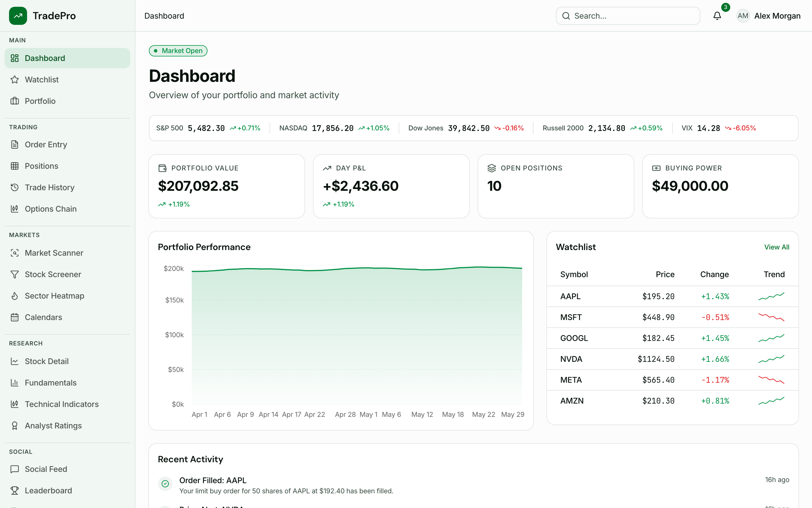Click the NASDAQ index value 17,856.20
Viewport: 812px width, 508px height.
(332, 128)
